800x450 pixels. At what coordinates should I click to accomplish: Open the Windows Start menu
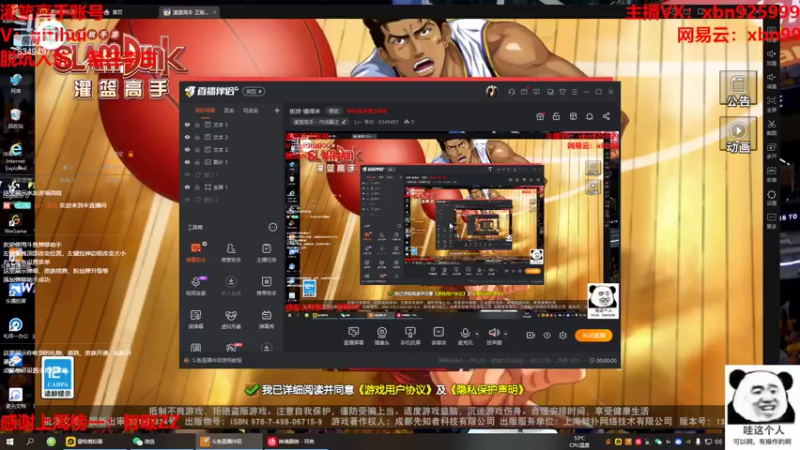pos(9,441)
